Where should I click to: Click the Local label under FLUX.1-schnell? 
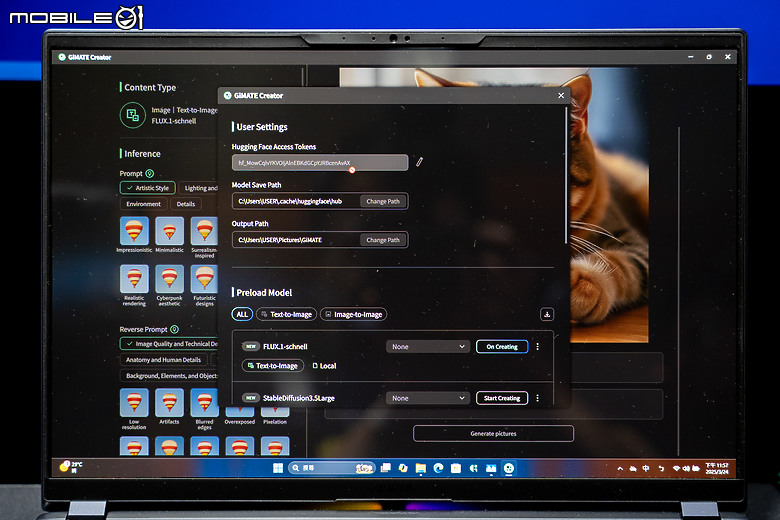point(324,366)
